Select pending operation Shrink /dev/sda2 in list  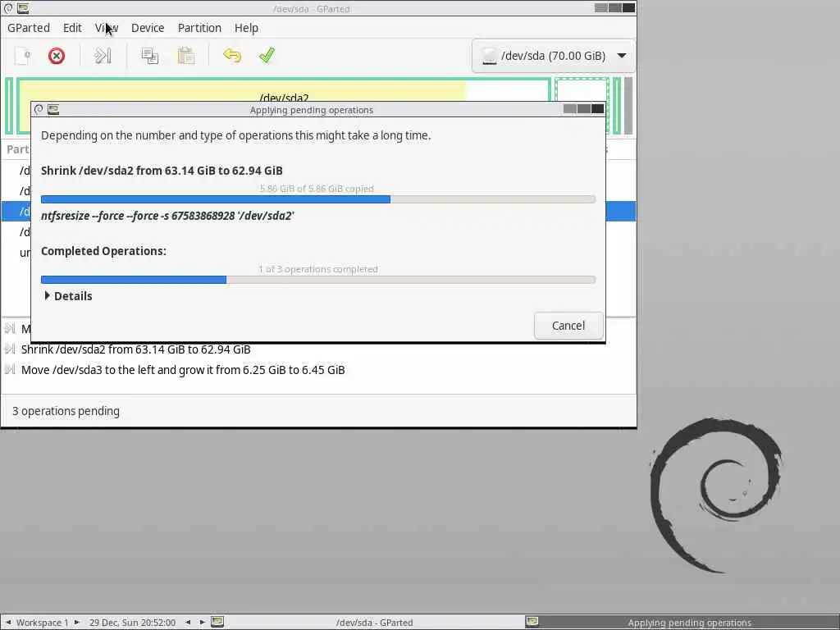pyautogui.click(x=319, y=349)
